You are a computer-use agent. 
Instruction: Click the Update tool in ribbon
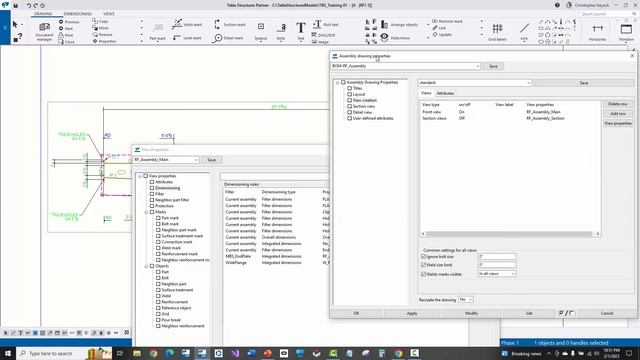442,35
